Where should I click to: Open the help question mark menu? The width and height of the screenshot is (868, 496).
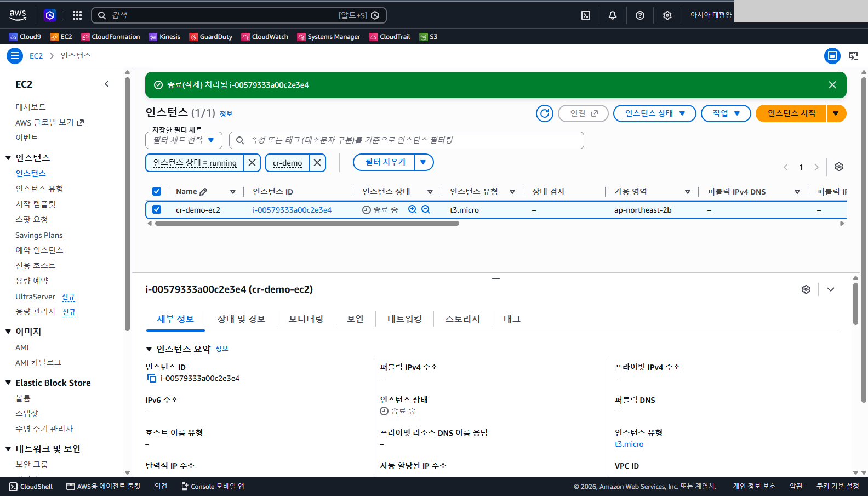point(640,15)
